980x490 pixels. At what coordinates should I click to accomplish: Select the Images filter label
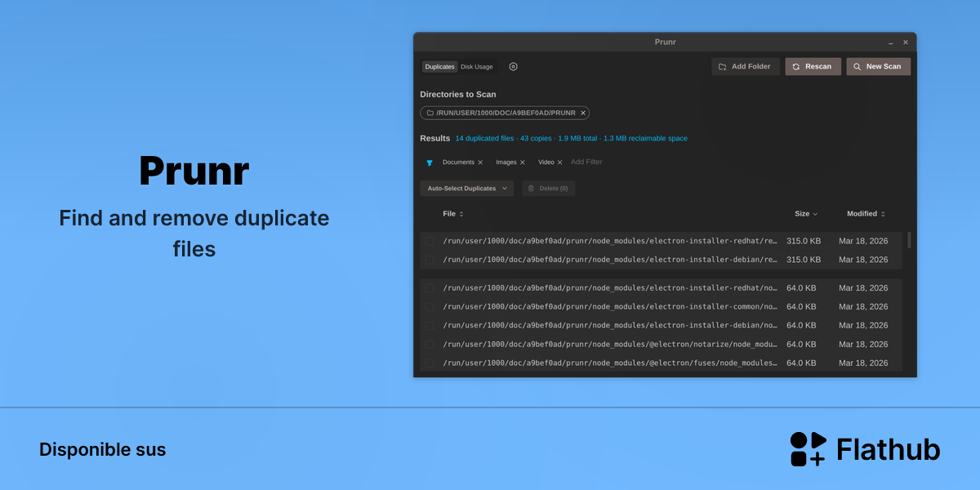[506, 163]
